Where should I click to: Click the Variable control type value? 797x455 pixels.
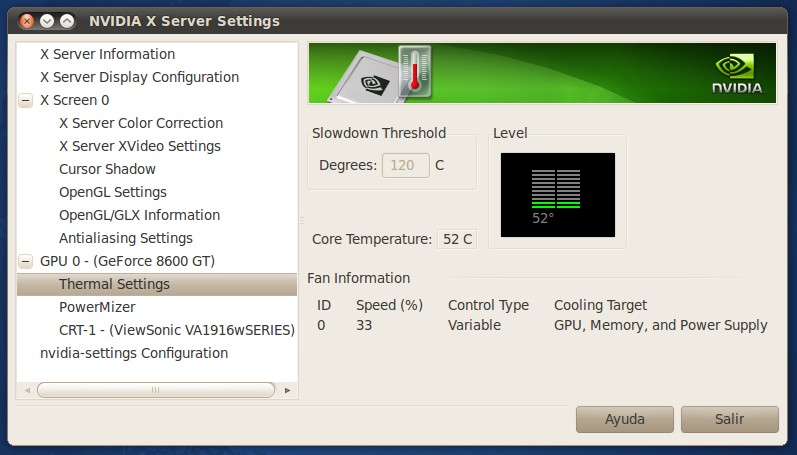[x=474, y=325]
